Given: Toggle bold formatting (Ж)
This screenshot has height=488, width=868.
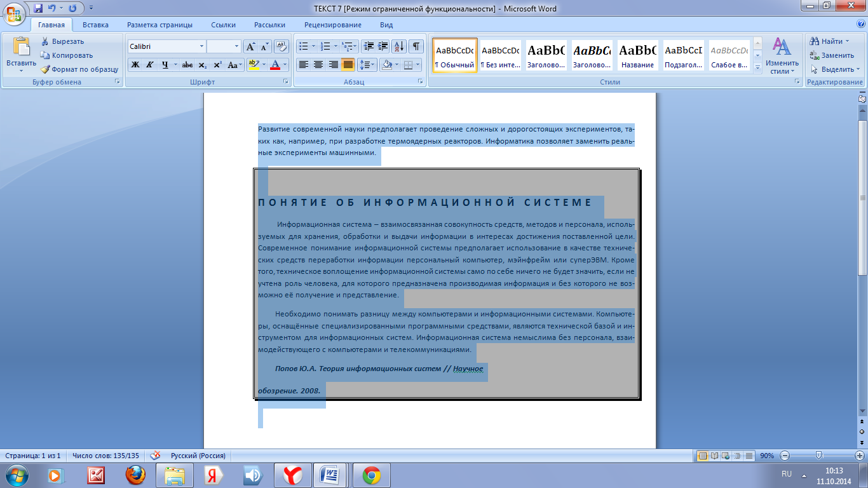Looking at the screenshot, I should point(135,65).
